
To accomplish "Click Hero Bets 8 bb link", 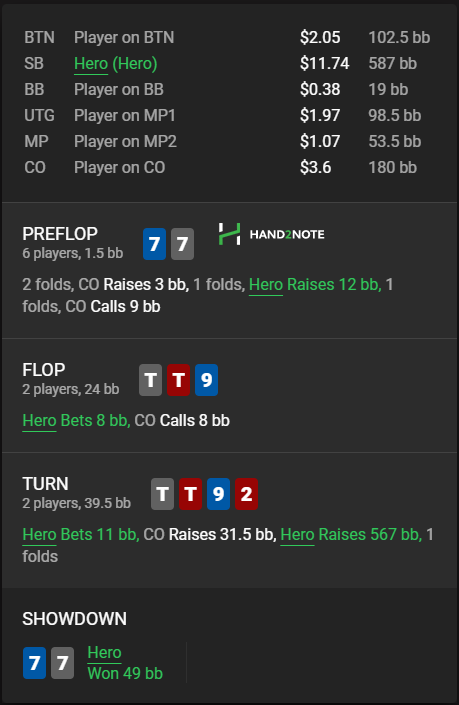I will point(76,421).
